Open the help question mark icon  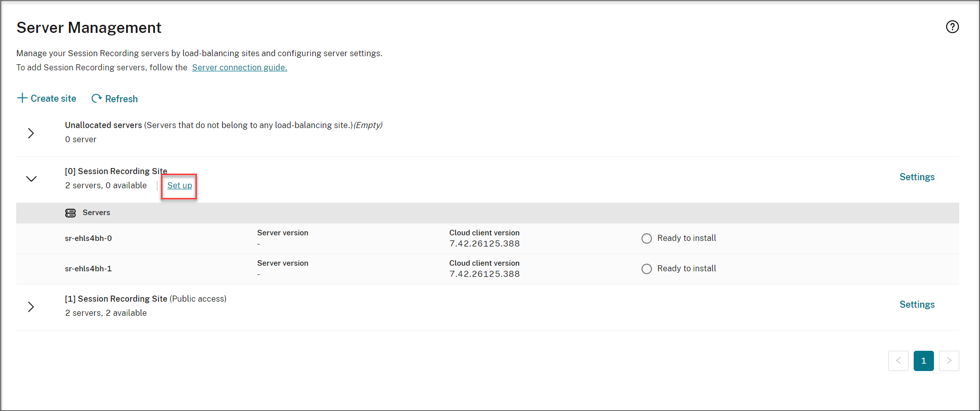tap(952, 27)
